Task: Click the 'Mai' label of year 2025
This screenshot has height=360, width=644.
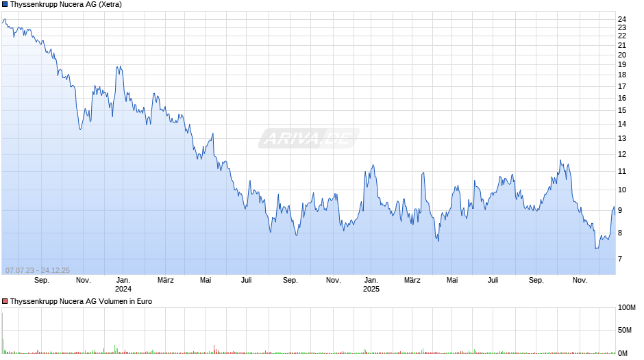Action: pyautogui.click(x=452, y=281)
